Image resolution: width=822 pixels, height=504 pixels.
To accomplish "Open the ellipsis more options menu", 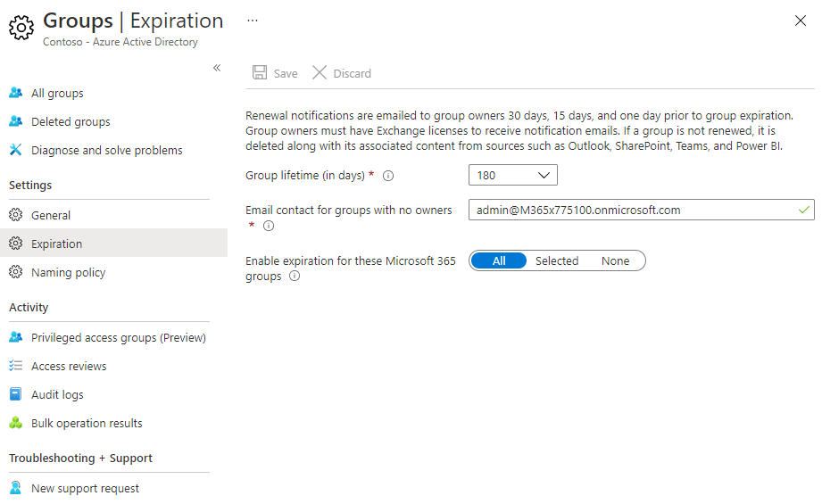I will (x=253, y=20).
